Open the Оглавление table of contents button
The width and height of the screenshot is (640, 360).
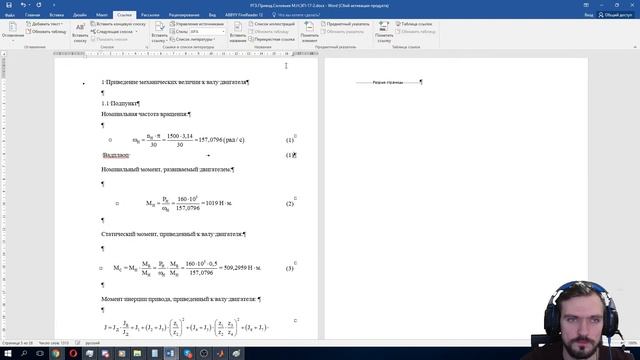click(13, 31)
